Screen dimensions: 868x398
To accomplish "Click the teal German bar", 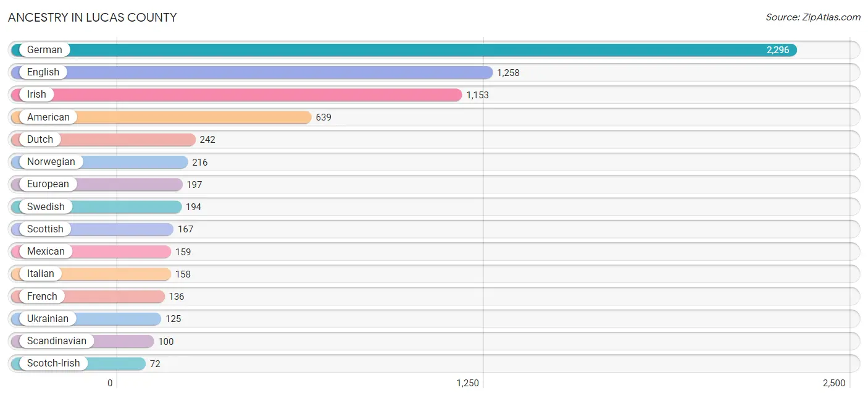I will 404,50.
